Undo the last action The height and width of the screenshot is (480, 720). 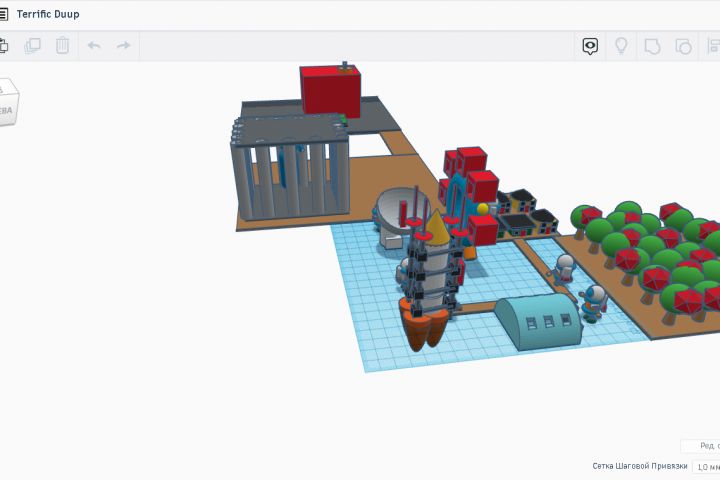94,45
